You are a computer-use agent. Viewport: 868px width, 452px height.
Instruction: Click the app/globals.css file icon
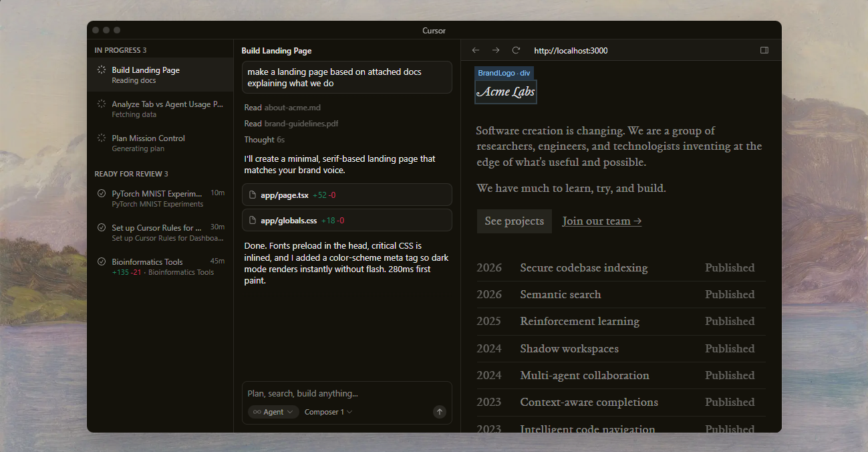[253, 221]
